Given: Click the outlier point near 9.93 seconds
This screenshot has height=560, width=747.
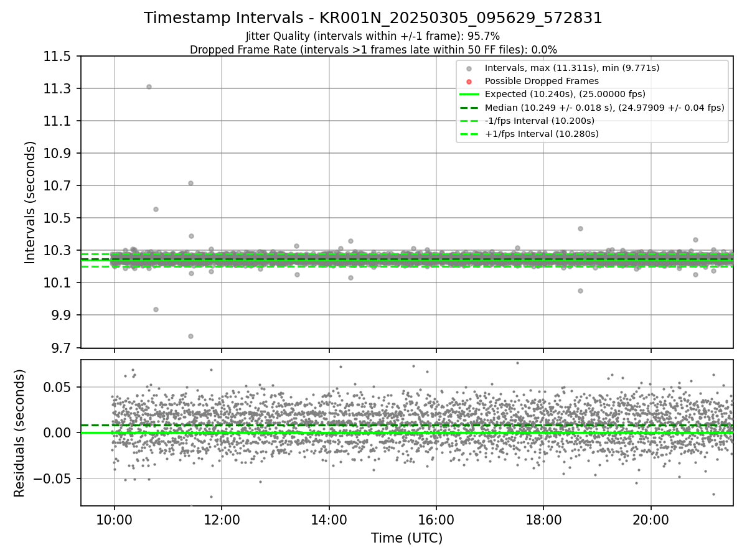Looking at the screenshot, I should click(156, 309).
